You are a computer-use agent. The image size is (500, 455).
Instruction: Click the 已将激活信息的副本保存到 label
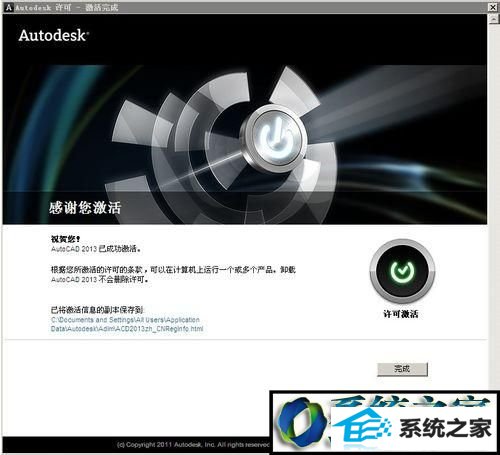click(97, 310)
